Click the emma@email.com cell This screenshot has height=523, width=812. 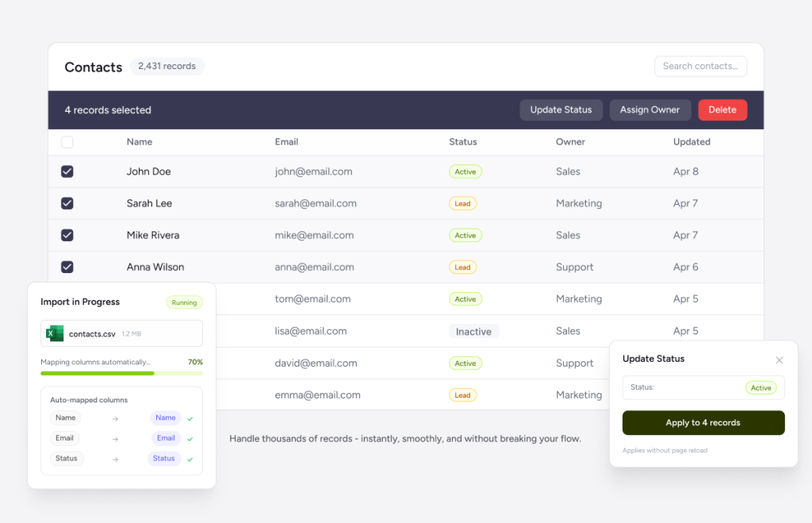point(317,395)
